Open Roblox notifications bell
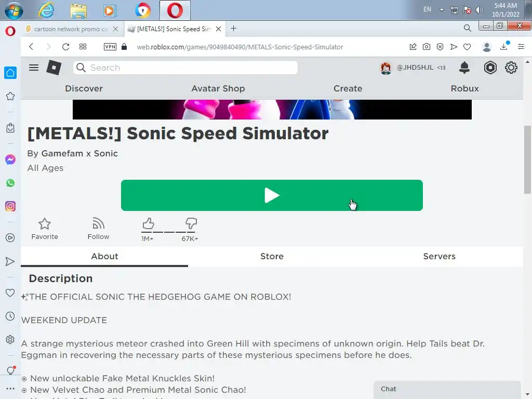 point(464,68)
